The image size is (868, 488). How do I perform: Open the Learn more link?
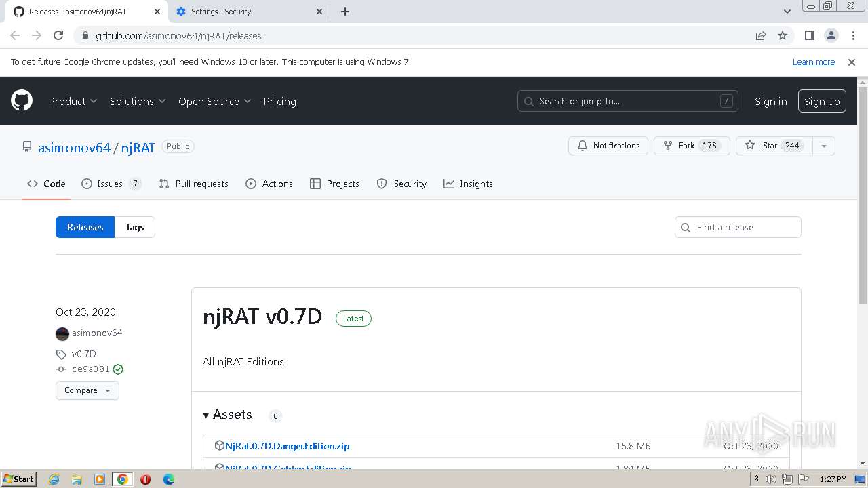pos(814,62)
